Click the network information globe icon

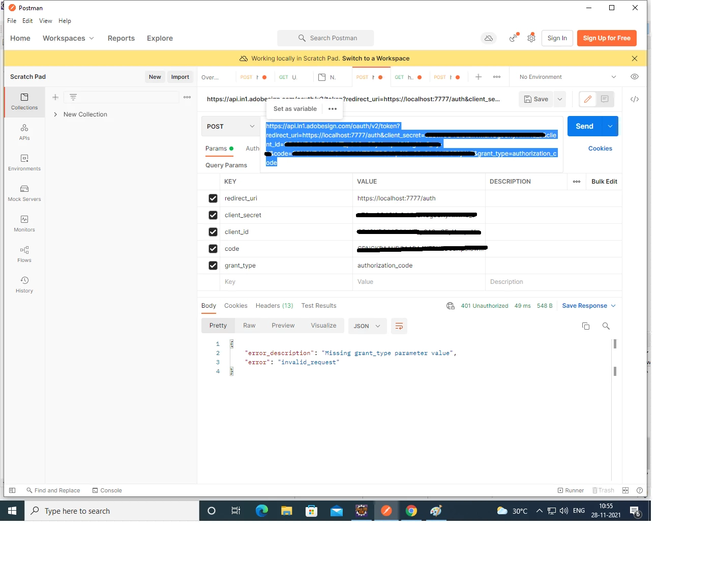click(451, 306)
